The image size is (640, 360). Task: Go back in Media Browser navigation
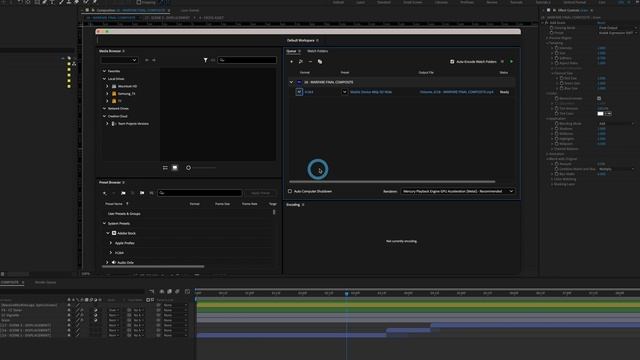(x=147, y=60)
